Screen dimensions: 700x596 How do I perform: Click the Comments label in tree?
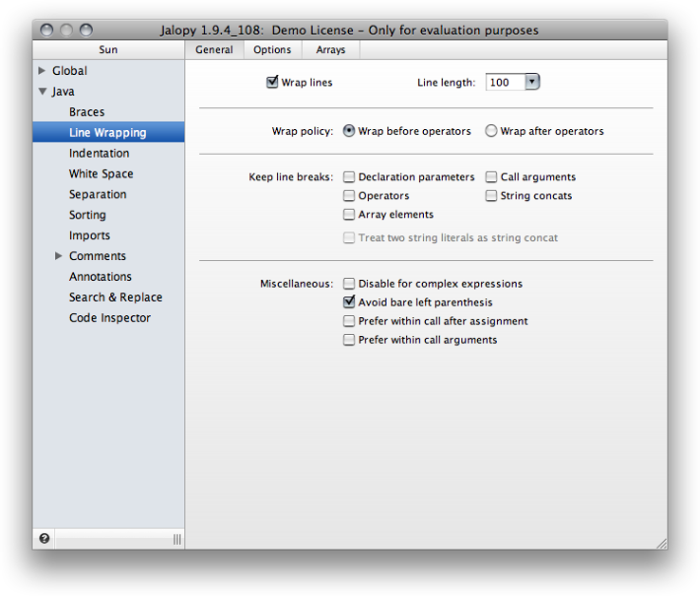tap(98, 256)
